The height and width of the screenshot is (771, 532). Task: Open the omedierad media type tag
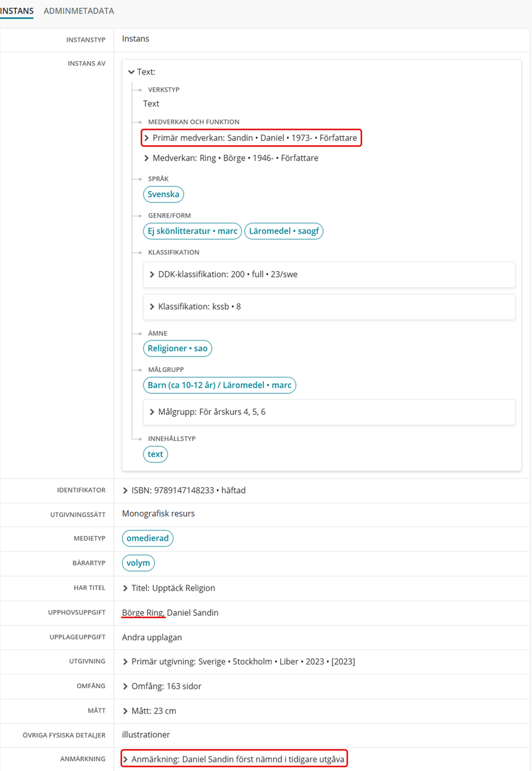pyautogui.click(x=147, y=538)
